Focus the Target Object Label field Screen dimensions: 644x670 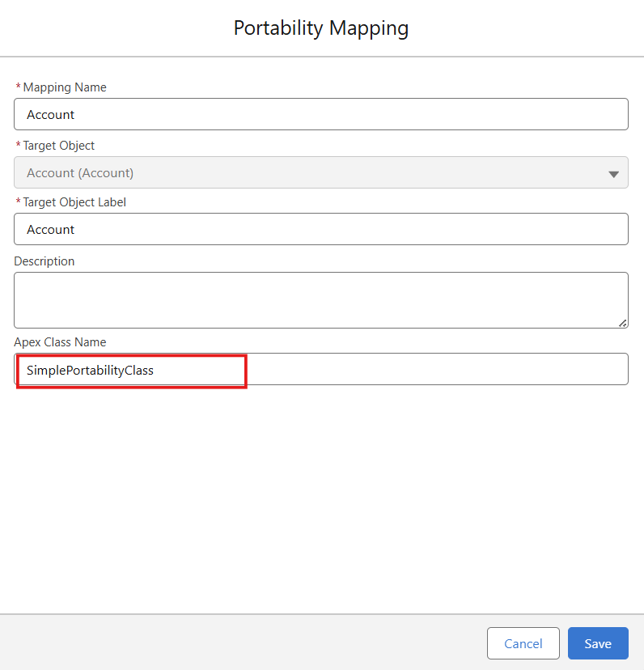[x=320, y=229]
